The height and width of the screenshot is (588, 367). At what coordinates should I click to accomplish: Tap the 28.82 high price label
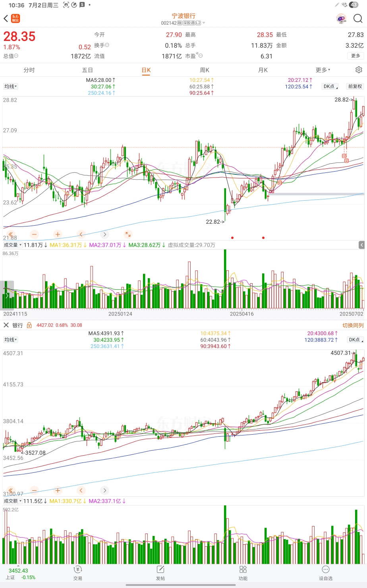(344, 100)
